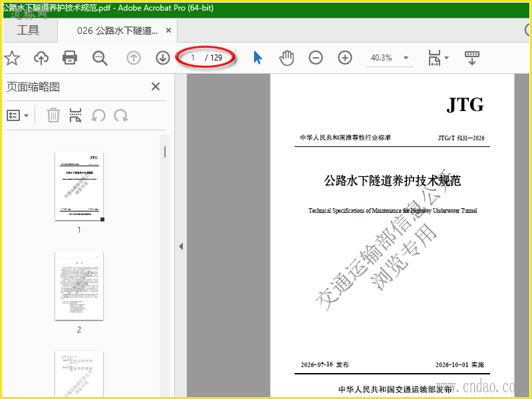The image size is (532, 399).
Task: Collapse the navigation pane with the arrow
Action: (x=181, y=246)
